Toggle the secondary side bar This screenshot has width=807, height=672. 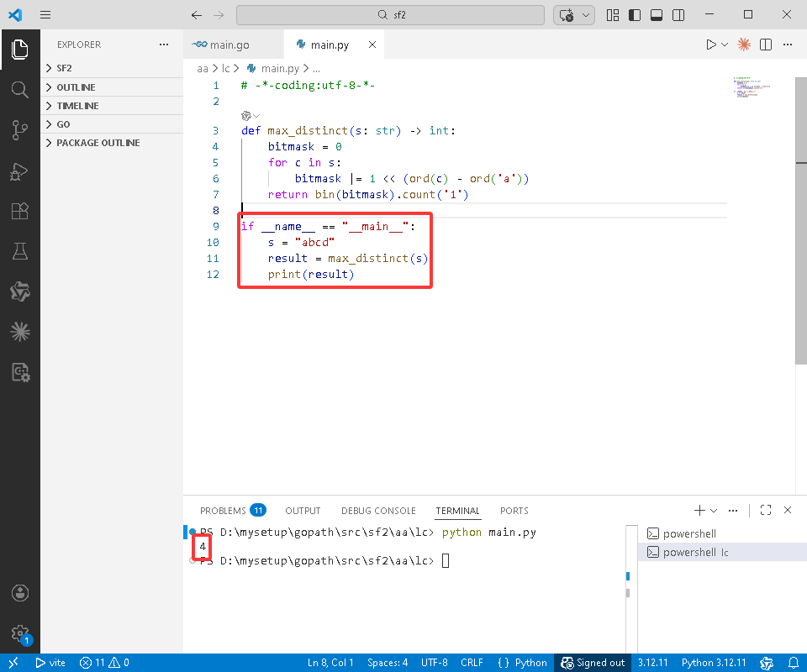tap(678, 15)
